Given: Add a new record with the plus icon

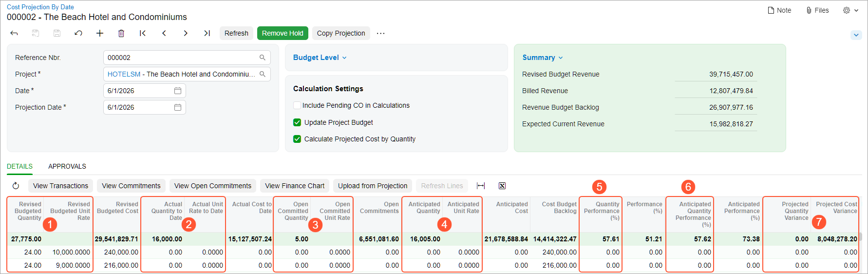Looking at the screenshot, I should (100, 33).
